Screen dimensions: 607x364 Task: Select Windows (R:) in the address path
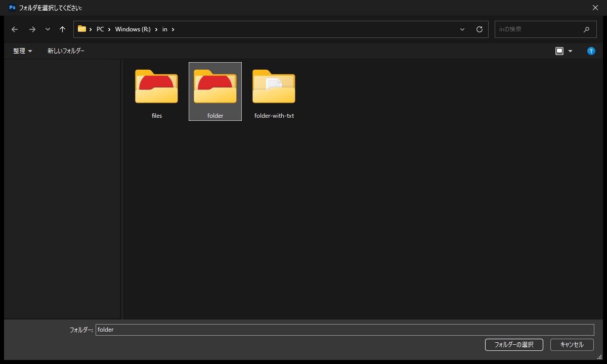pos(133,29)
